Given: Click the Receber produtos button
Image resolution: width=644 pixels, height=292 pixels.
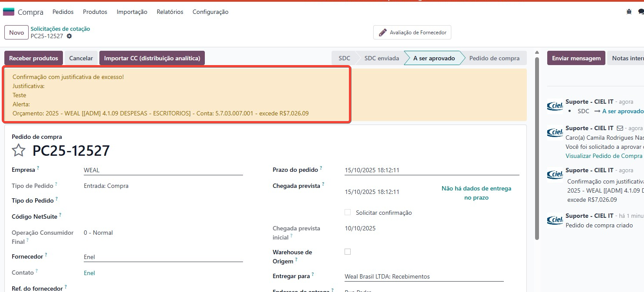Looking at the screenshot, I should 33,58.
